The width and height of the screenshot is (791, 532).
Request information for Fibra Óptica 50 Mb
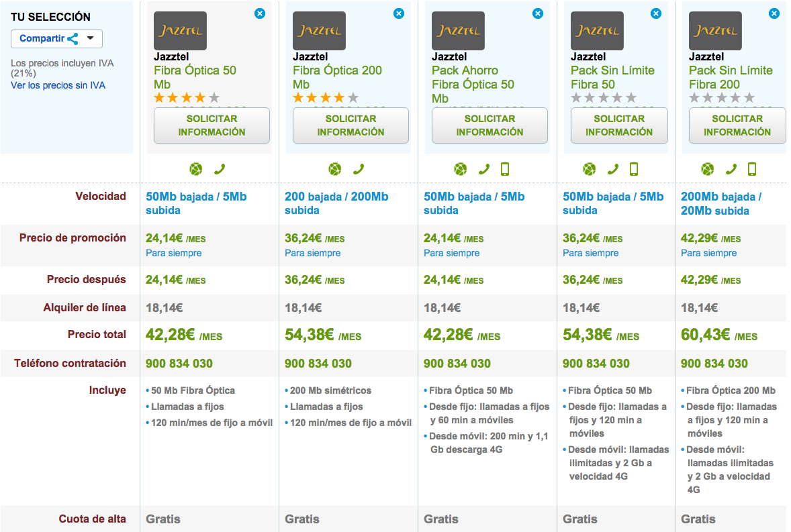tap(212, 125)
